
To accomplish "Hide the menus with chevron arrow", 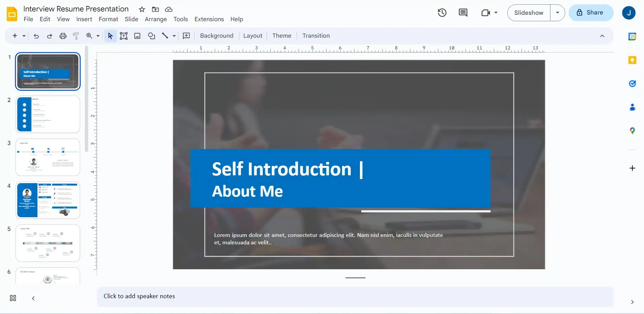I will click(x=602, y=36).
